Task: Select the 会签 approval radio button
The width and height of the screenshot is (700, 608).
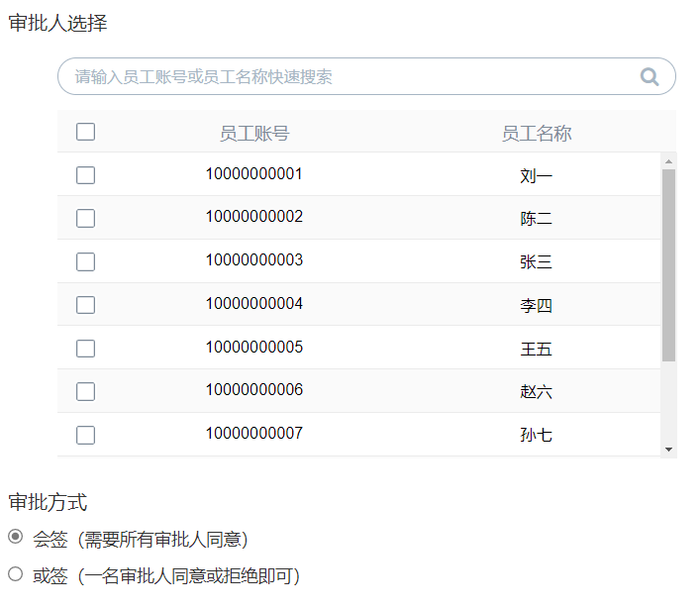Action: pos(16,537)
